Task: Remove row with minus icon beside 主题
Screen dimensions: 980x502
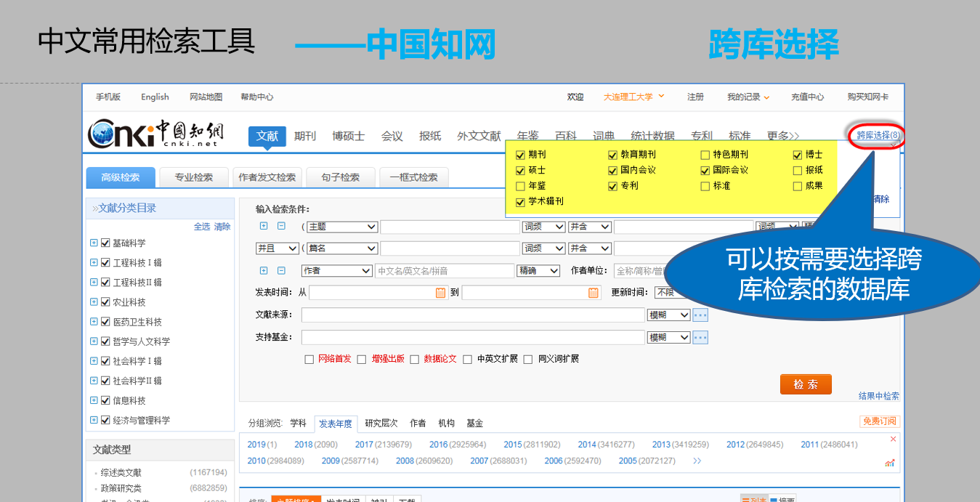Action: 281,226
